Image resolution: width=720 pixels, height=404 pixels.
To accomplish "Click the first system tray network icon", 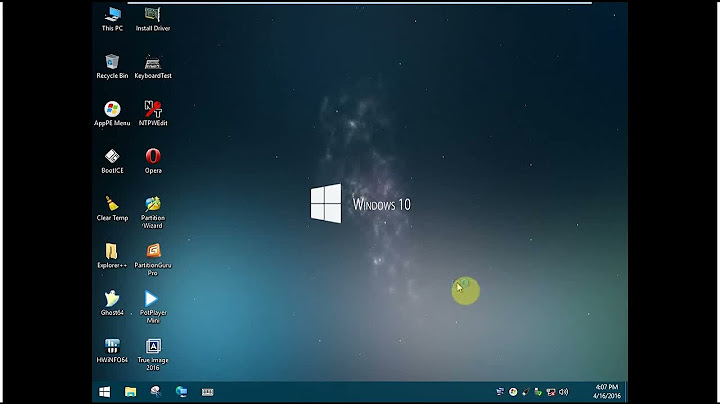I will click(500, 392).
